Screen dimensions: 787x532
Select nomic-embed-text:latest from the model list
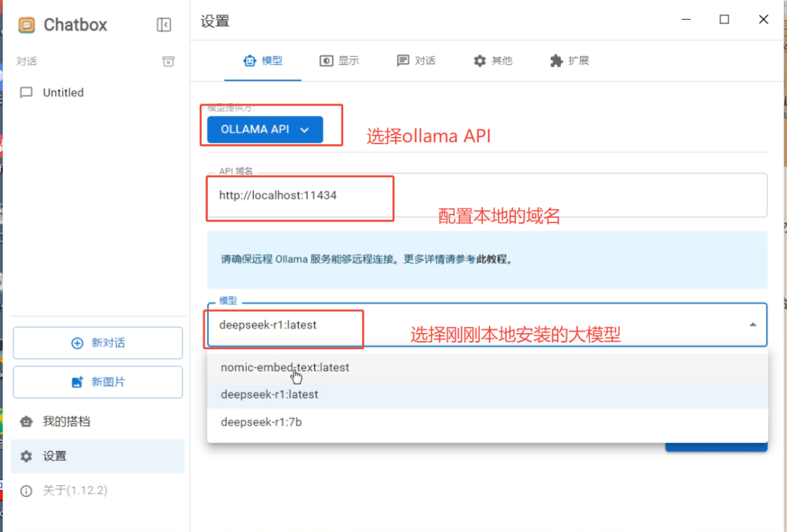[488, 367]
